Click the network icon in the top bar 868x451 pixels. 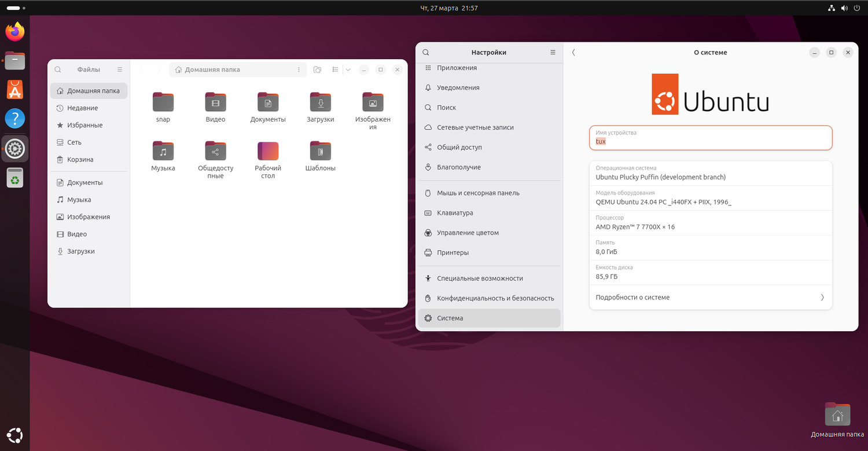click(x=831, y=8)
